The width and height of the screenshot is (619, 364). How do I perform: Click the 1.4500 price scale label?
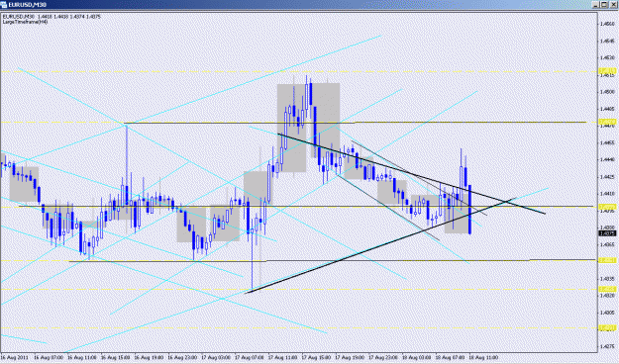tap(607, 91)
